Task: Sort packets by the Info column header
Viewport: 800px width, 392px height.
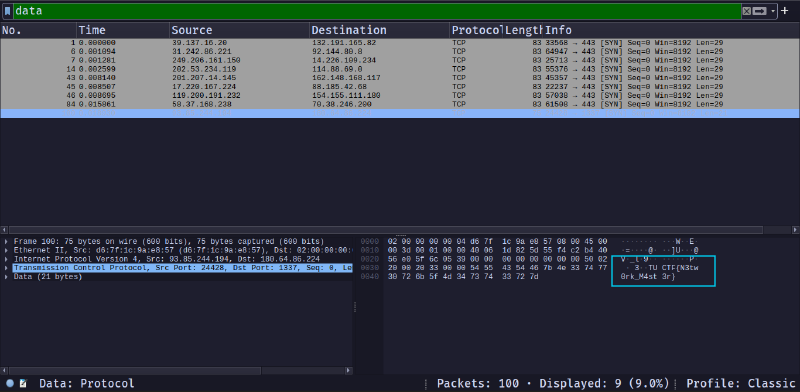Action: 671,30
